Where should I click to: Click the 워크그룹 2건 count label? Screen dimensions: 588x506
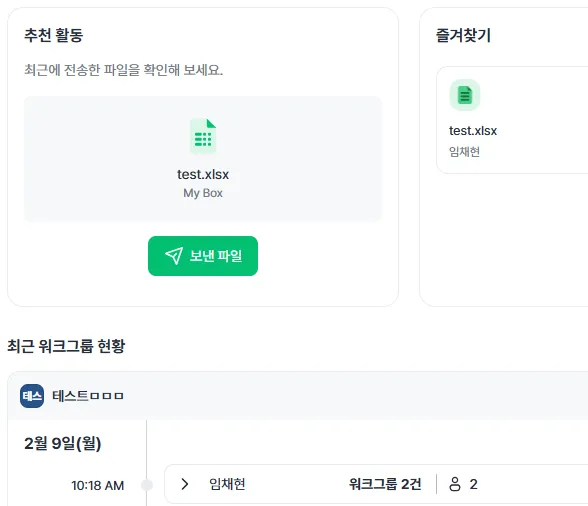point(385,484)
